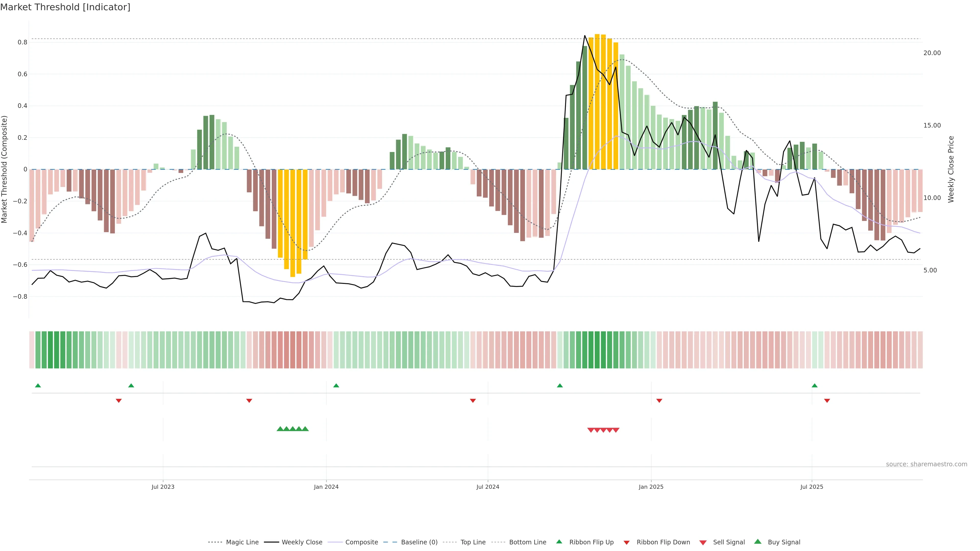Click the first ribbon flip-up triangle at far left
The image size is (980, 551).
pos(38,386)
